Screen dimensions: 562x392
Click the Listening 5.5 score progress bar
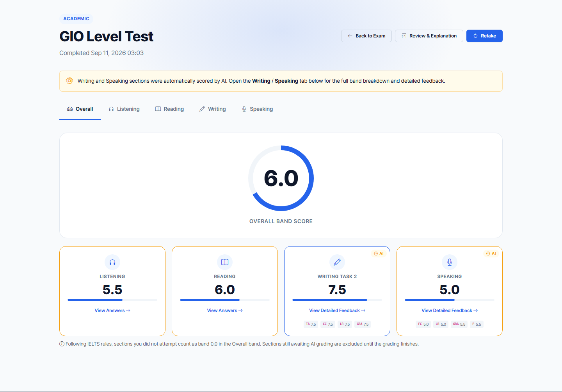(112, 300)
